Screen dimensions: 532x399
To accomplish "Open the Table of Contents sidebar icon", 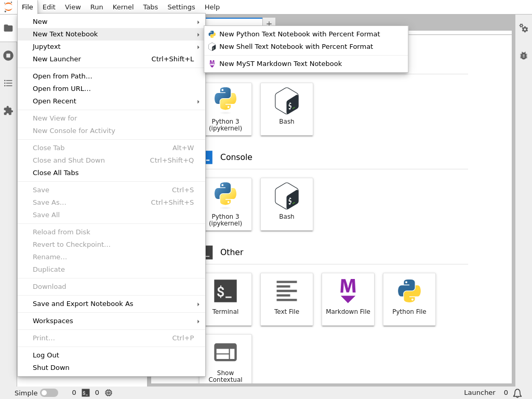I will 8,83.
